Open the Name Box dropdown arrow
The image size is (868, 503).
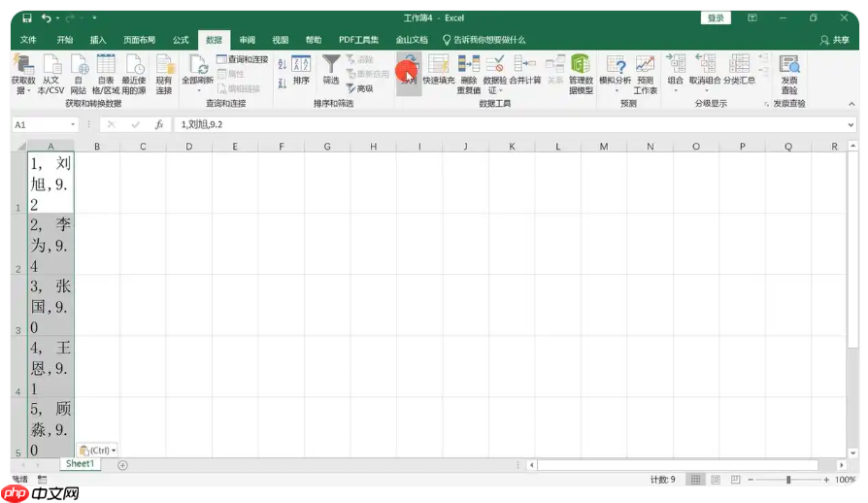[x=73, y=124]
